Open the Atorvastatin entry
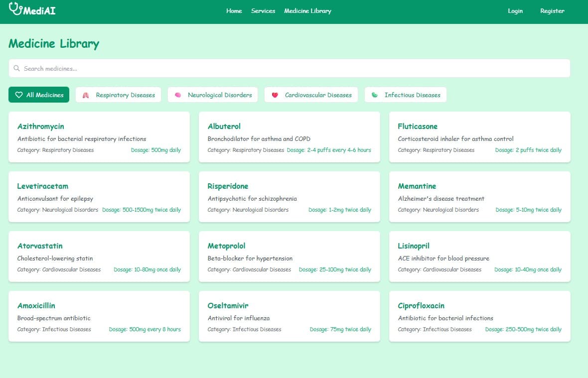This screenshot has height=378, width=588. [98, 256]
